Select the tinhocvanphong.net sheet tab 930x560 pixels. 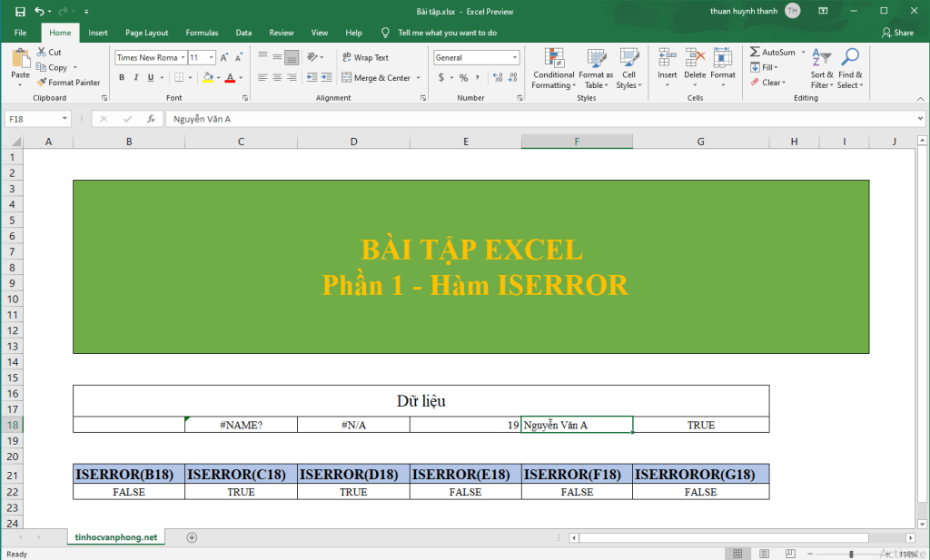pos(116,537)
